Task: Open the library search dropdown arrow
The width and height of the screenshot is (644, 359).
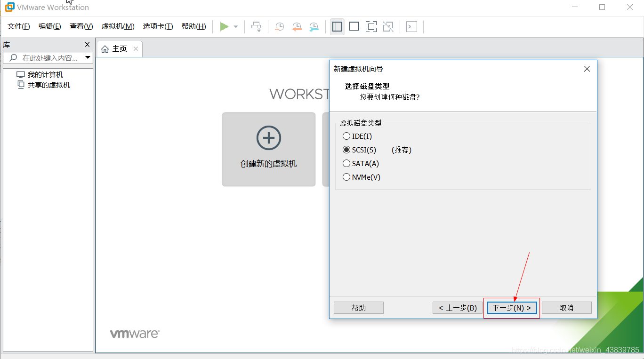Action: [x=88, y=58]
